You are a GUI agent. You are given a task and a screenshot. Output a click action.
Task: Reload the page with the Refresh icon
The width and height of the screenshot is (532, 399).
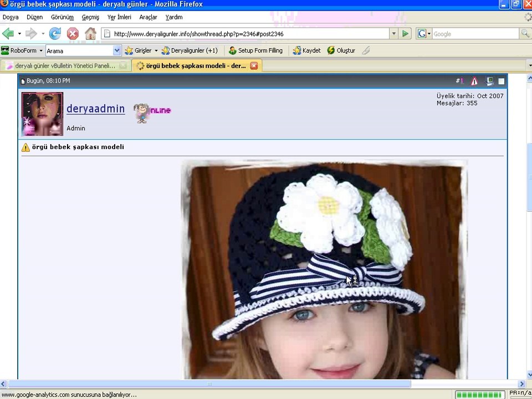point(55,34)
